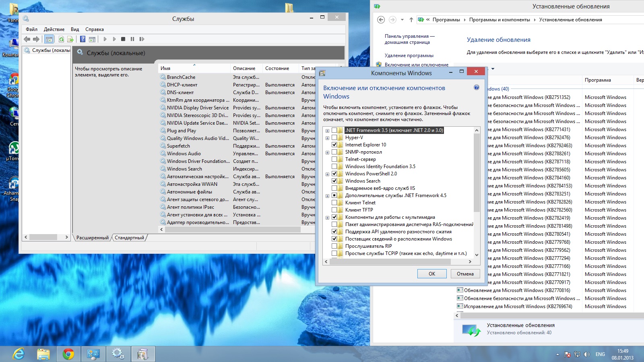Show hidden tray icons arrow
The image size is (644, 362).
(557, 354)
